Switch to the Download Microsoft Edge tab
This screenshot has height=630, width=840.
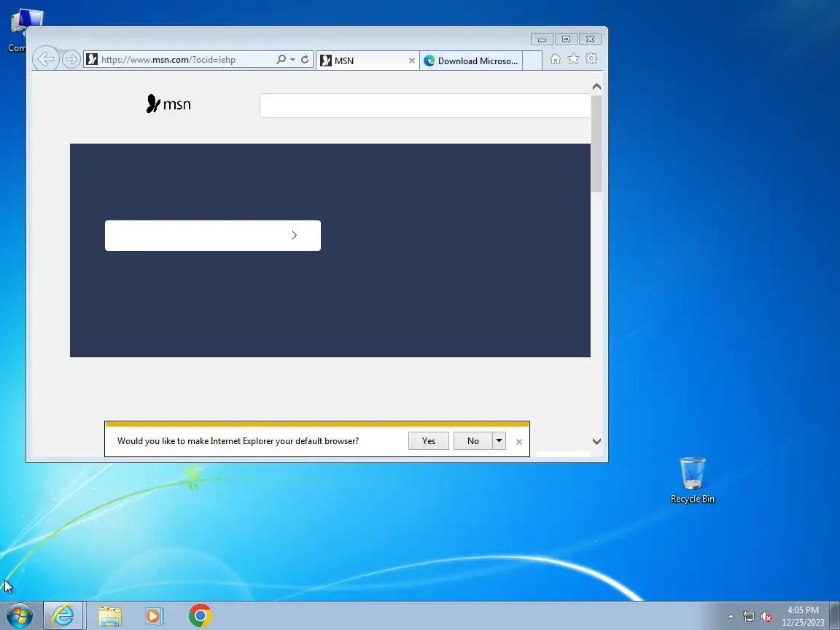point(471,61)
